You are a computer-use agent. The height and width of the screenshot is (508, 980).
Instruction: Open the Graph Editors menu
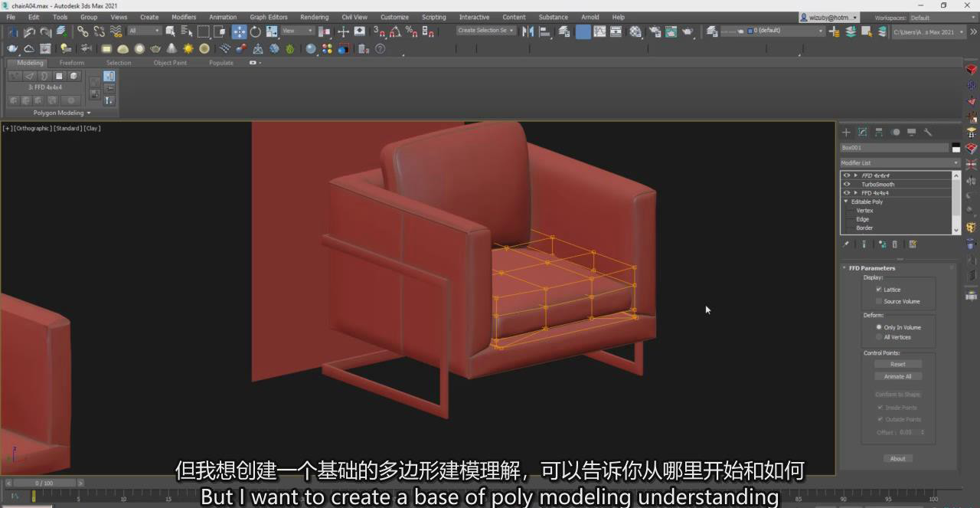pyautogui.click(x=268, y=17)
